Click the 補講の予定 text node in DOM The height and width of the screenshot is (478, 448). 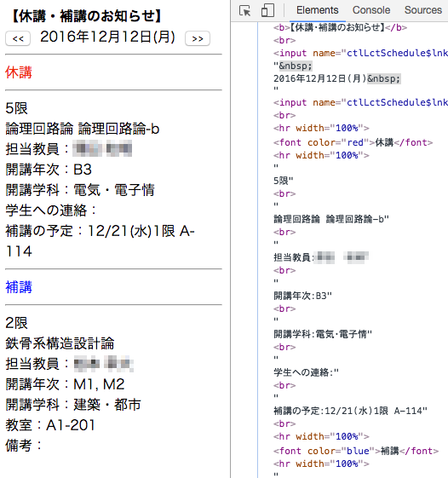[x=350, y=411]
